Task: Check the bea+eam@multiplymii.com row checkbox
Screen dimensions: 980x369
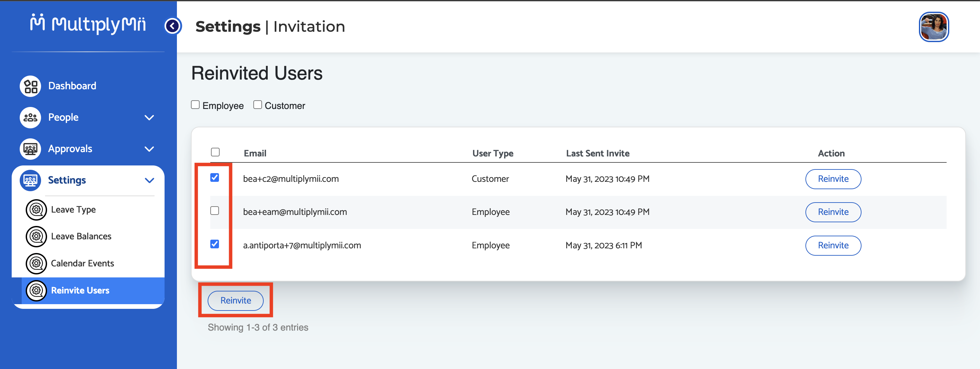Action: [x=215, y=211]
